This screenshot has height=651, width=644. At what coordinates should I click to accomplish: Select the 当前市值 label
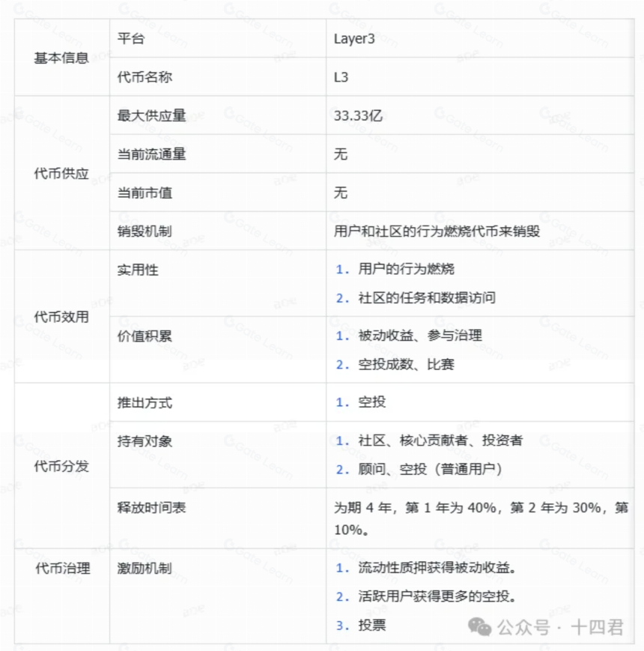pos(145,193)
